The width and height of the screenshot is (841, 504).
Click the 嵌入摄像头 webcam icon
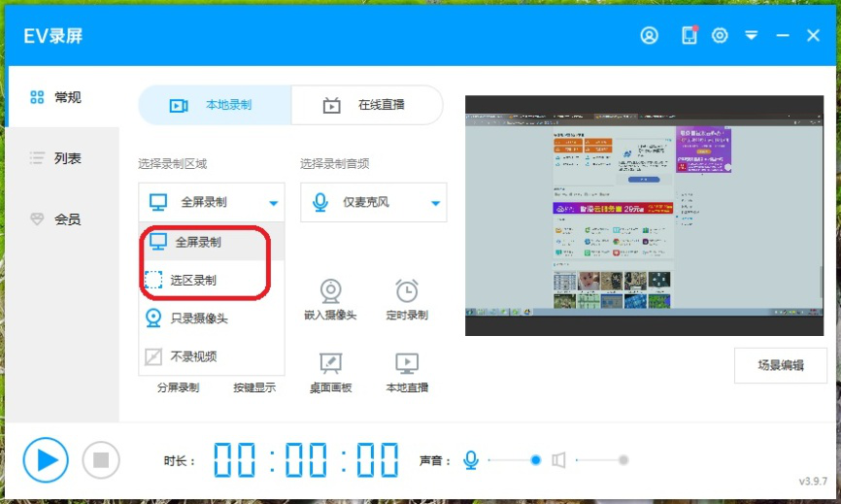click(330, 291)
